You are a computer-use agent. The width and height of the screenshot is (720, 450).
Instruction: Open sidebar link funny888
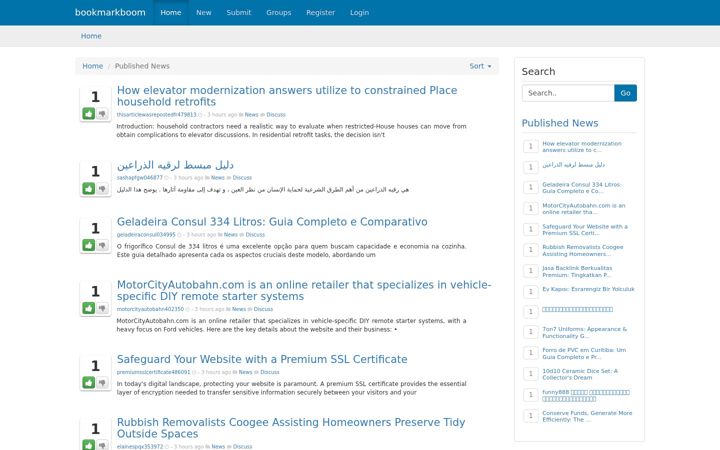[585, 395]
